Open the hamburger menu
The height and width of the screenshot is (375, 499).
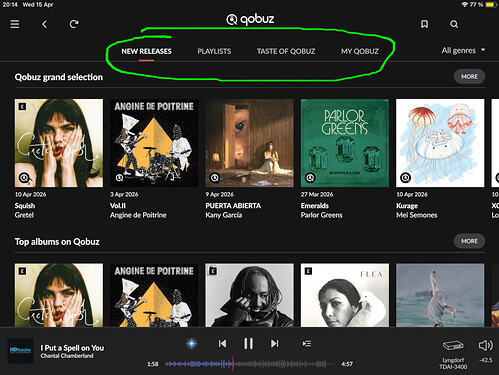coord(15,24)
